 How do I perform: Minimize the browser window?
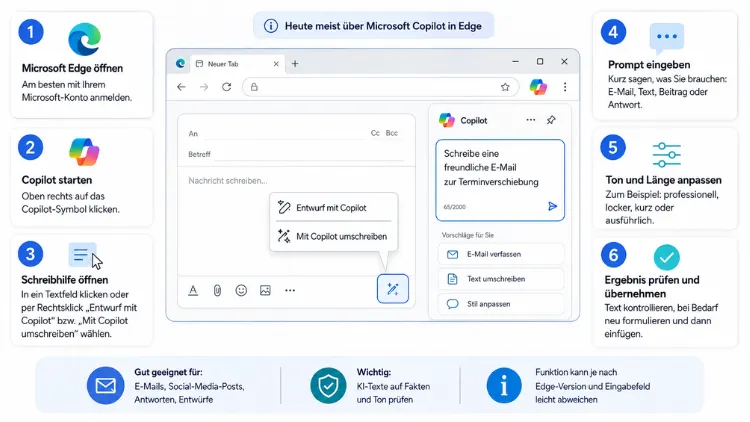[x=515, y=61]
